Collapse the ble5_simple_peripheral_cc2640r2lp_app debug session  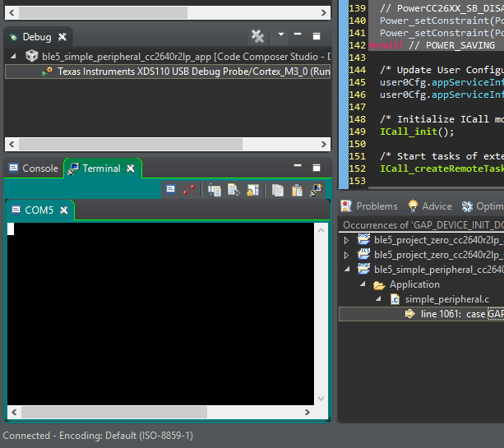(x=13, y=57)
